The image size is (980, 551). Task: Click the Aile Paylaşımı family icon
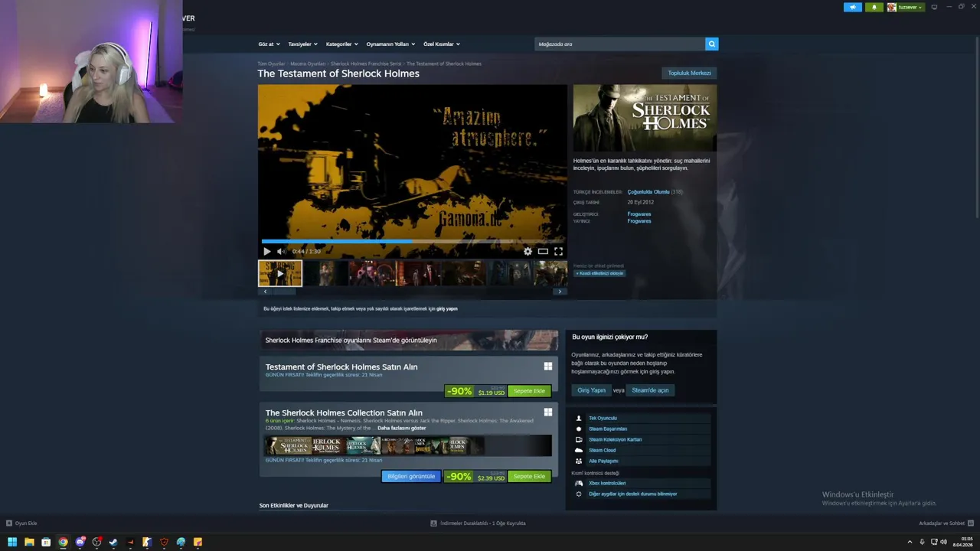[x=579, y=461]
